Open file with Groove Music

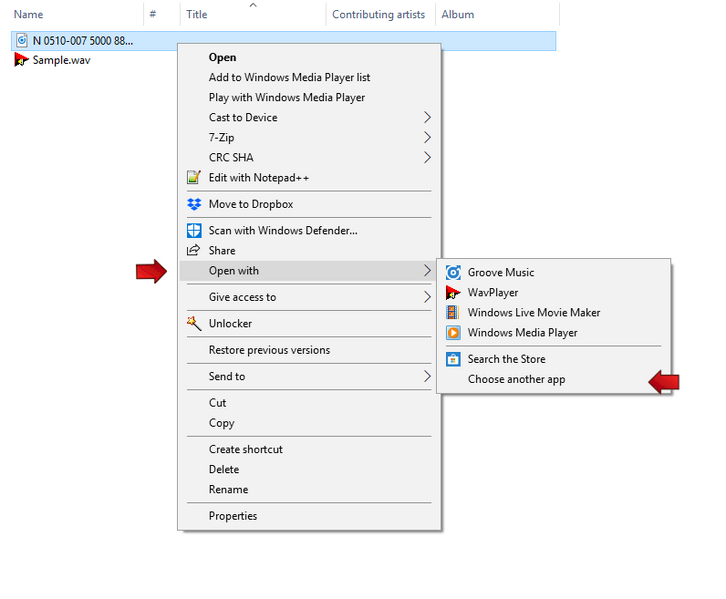553,273
